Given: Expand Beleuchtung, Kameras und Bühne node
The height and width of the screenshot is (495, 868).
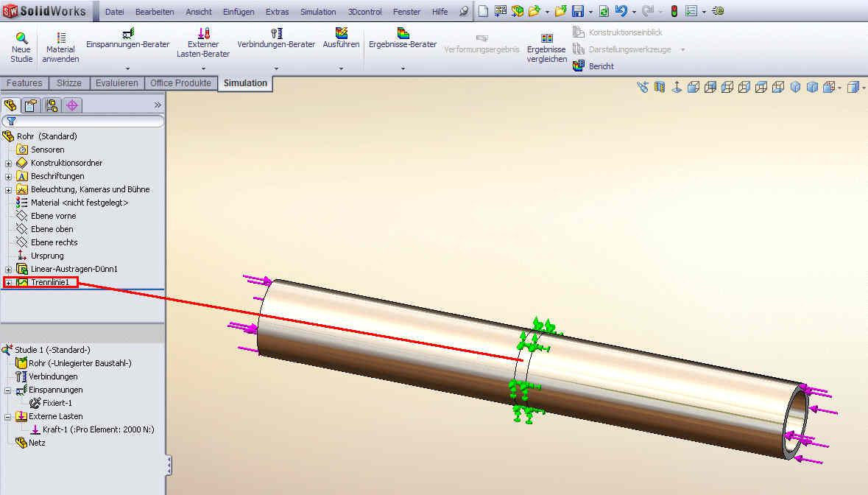Looking at the screenshot, I should point(8,190).
